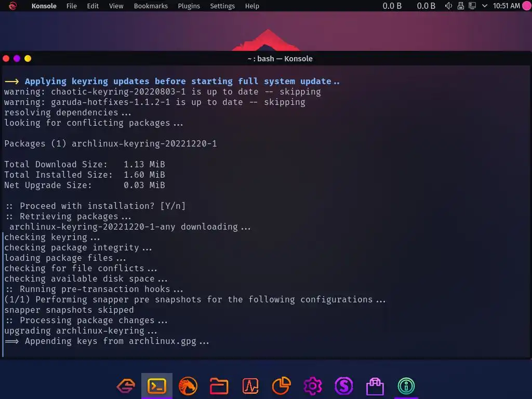Image resolution: width=532 pixels, height=399 pixels.
Task: Open the file manager folder dock icon
Action: pos(219,386)
